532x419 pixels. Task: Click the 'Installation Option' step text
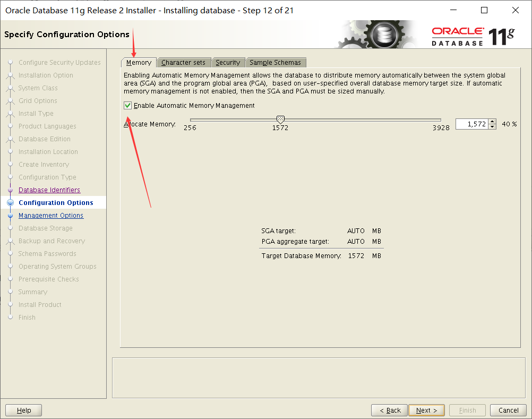pyautogui.click(x=46, y=75)
